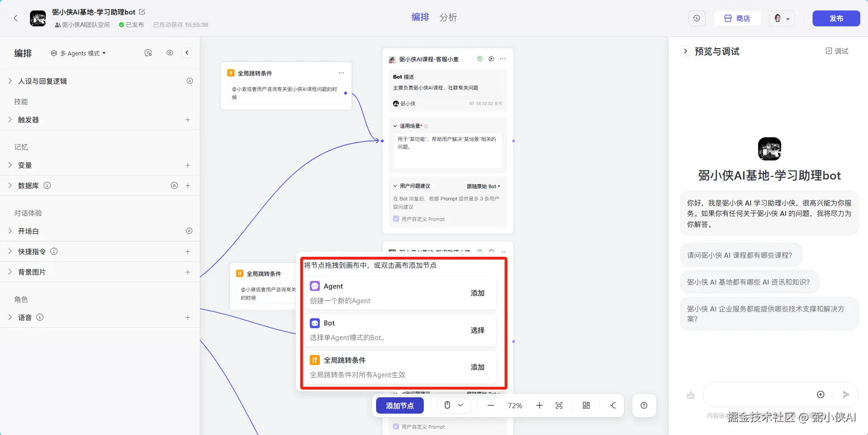The height and width of the screenshot is (435, 868).
Task: Collapse 用户问题建议 section in 客服小麦 node
Action: tap(395, 186)
